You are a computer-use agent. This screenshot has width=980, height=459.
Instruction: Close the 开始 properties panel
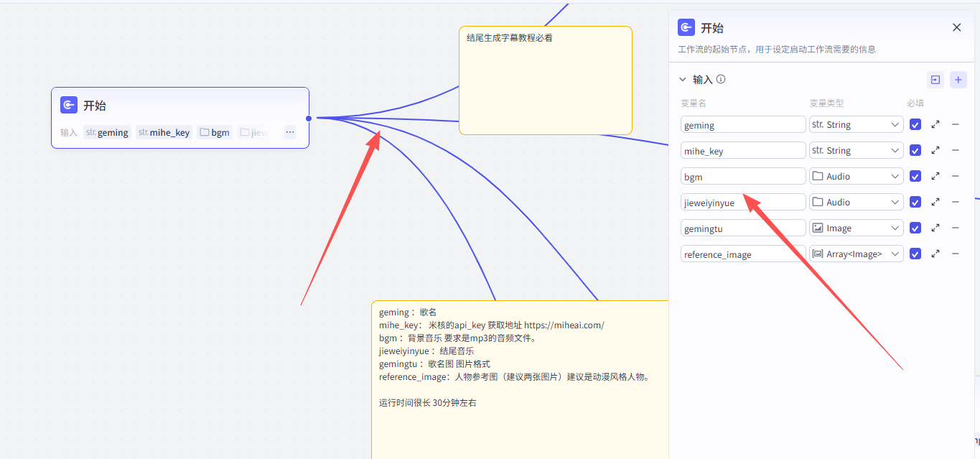point(956,27)
